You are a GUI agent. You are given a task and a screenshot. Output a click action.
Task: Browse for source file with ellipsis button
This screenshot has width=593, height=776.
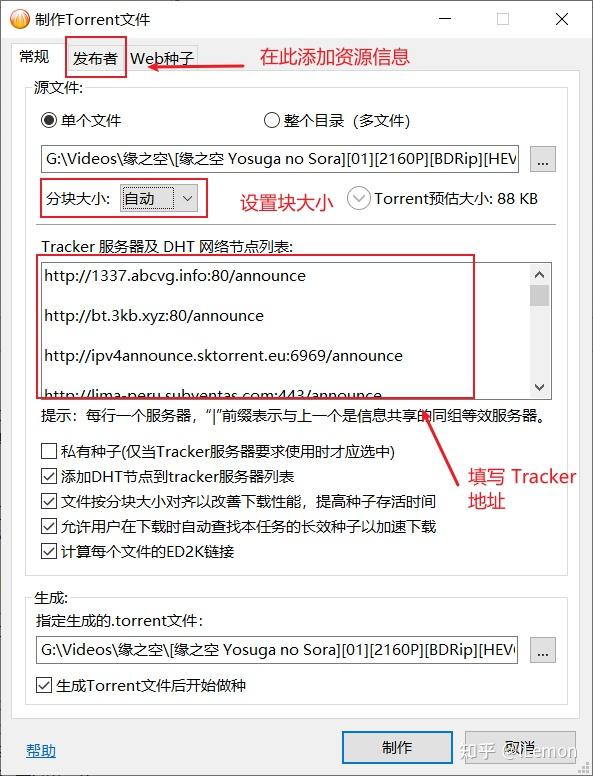[x=543, y=159]
